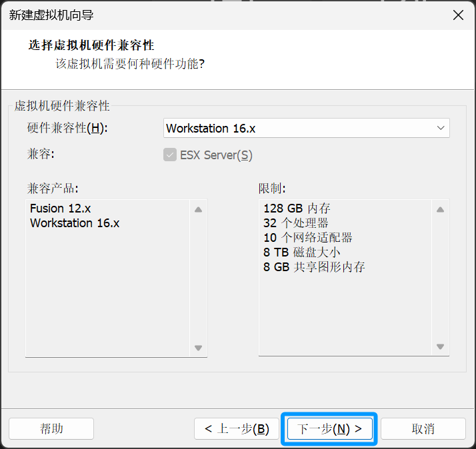Click the 兼容产品 label
The width and height of the screenshot is (476, 449).
(53, 189)
